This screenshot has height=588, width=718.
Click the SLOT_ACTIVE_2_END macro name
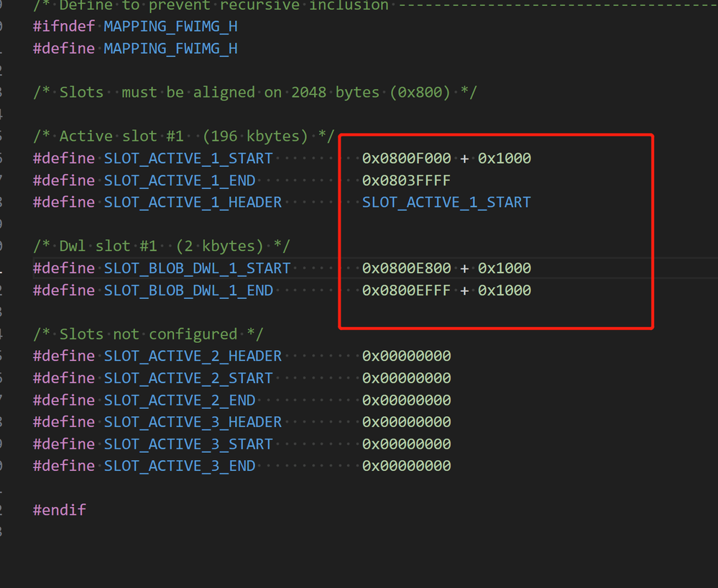[180, 400]
